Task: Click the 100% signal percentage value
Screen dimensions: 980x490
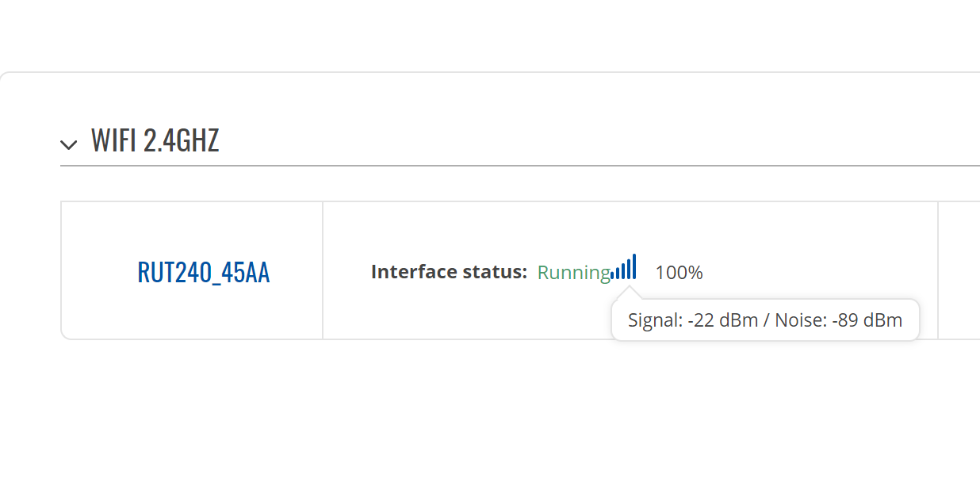Action: pyautogui.click(x=679, y=273)
